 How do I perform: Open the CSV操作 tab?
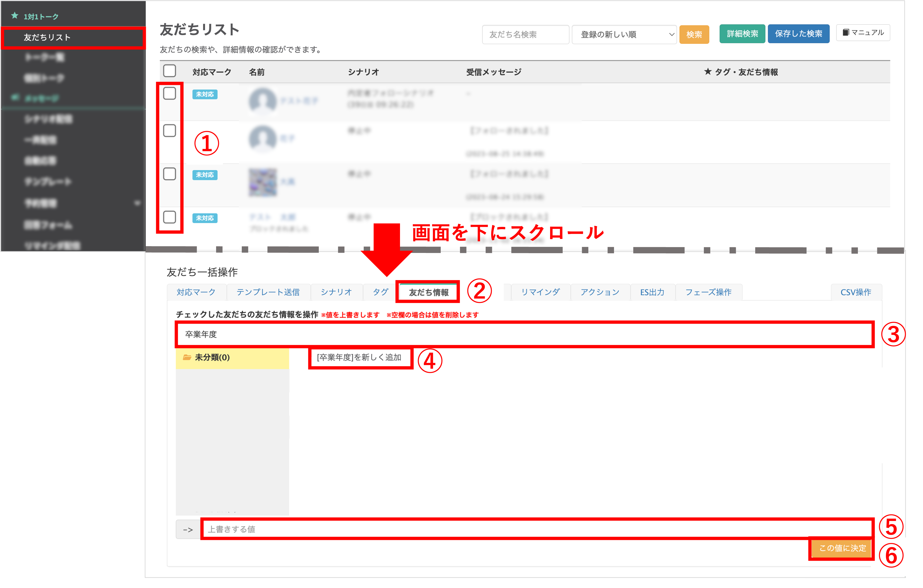point(856,292)
